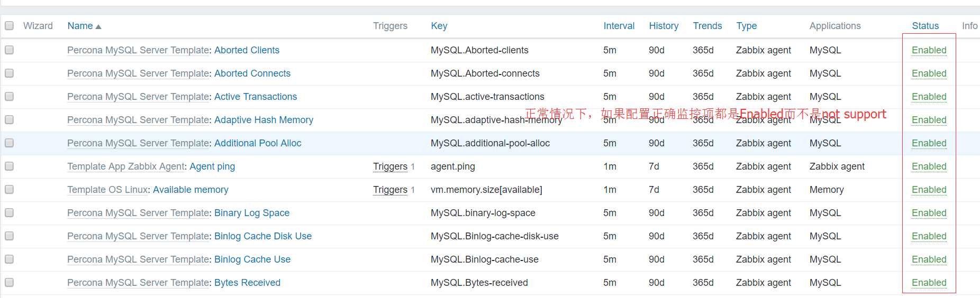
Task: Toggle Enabled status for Binlog Cache Use
Action: point(929,259)
